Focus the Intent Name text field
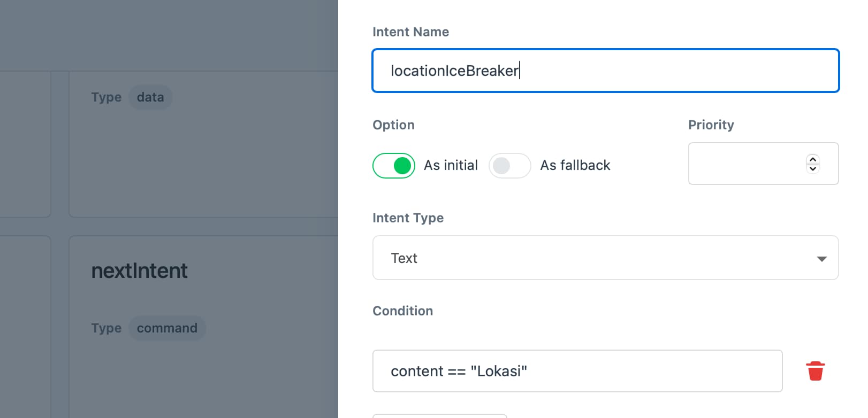 605,71
